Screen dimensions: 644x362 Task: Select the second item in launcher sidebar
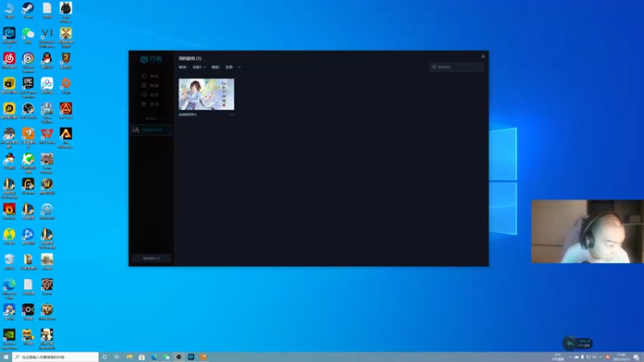[x=150, y=85]
